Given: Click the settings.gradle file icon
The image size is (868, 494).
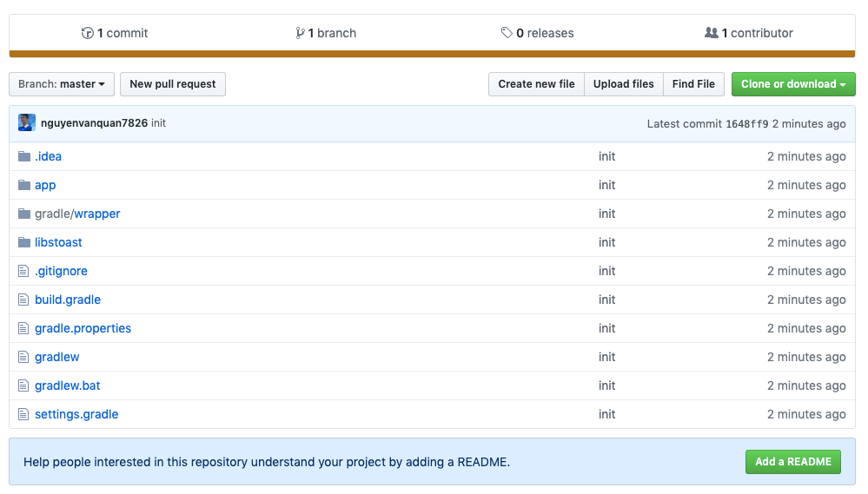Looking at the screenshot, I should pyautogui.click(x=23, y=414).
